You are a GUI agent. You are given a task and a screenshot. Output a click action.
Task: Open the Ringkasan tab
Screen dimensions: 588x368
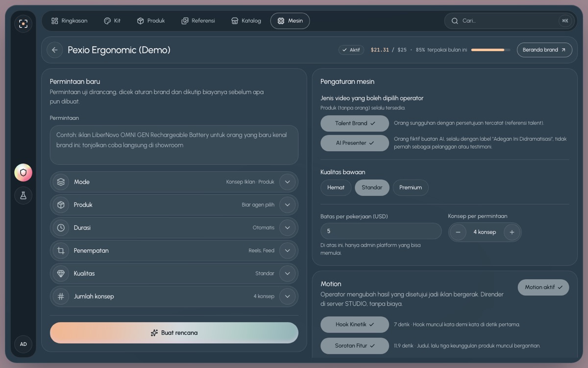[69, 21]
